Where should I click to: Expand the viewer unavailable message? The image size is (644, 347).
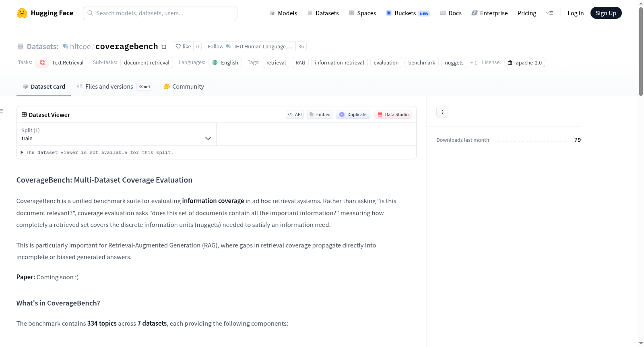pyautogui.click(x=97, y=152)
